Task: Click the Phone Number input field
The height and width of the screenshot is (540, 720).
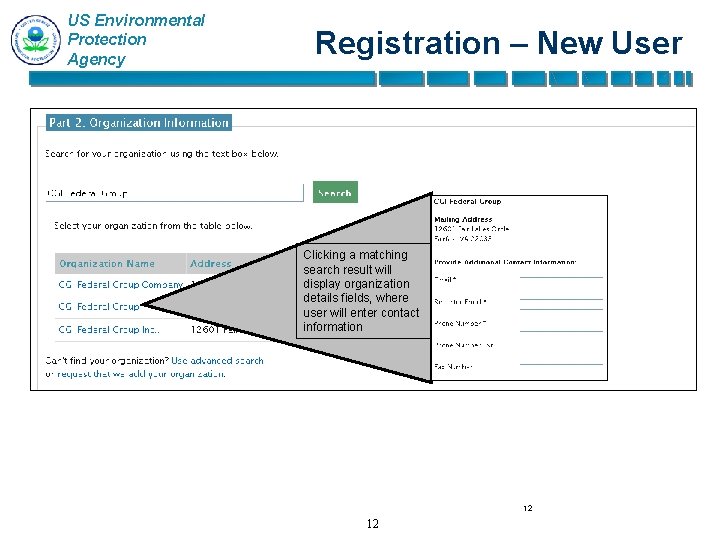Action: click(x=561, y=326)
